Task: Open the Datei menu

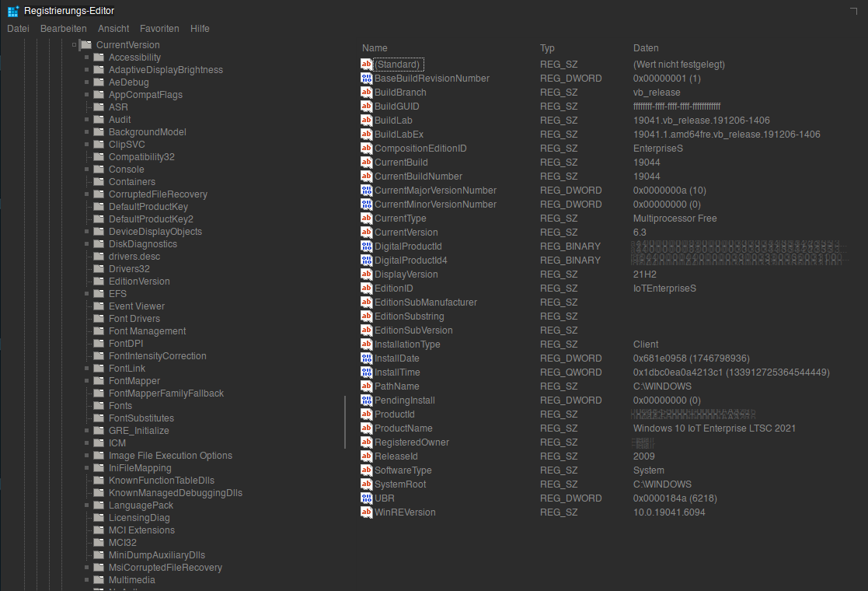Action: coord(19,28)
